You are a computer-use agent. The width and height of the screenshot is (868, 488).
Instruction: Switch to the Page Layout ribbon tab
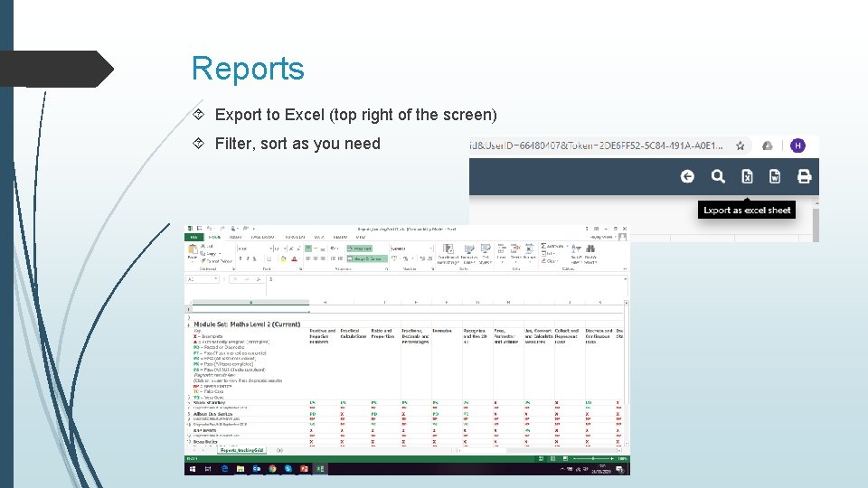coord(262,237)
